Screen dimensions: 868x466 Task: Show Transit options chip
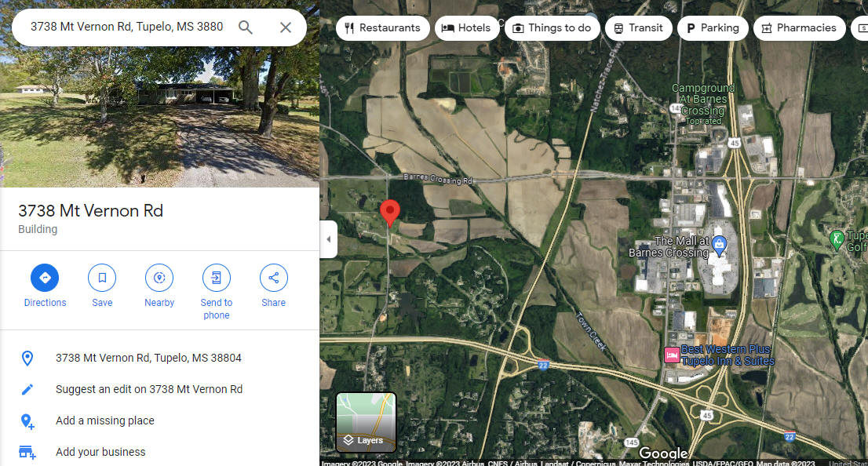pos(638,27)
